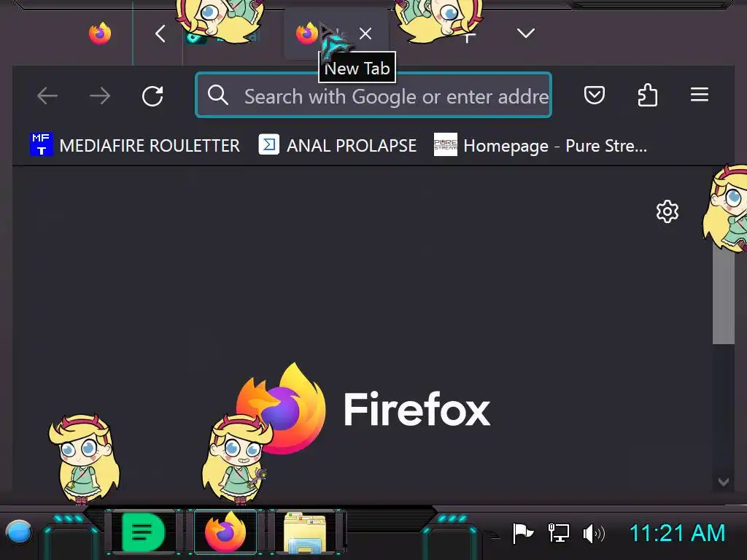Open the ANAL PROLAPSE bookmark
The width and height of the screenshot is (747, 560).
[337, 145]
